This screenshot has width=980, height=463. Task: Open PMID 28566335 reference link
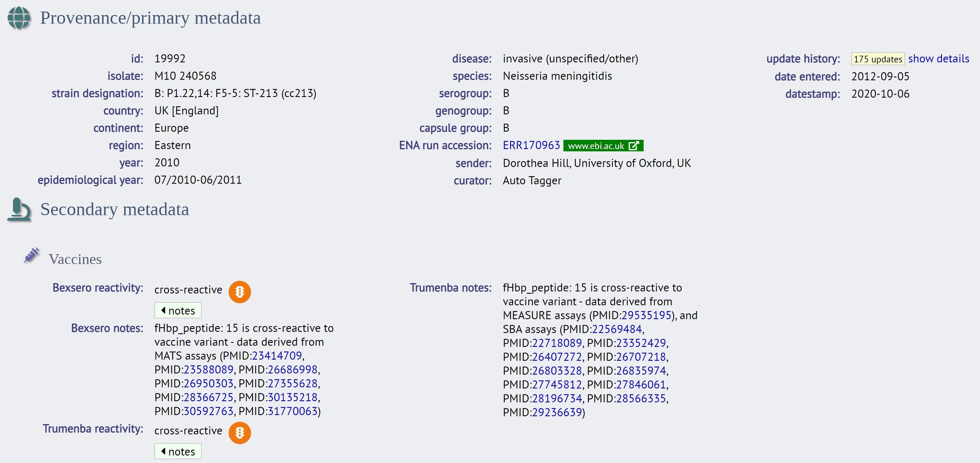coord(641,398)
